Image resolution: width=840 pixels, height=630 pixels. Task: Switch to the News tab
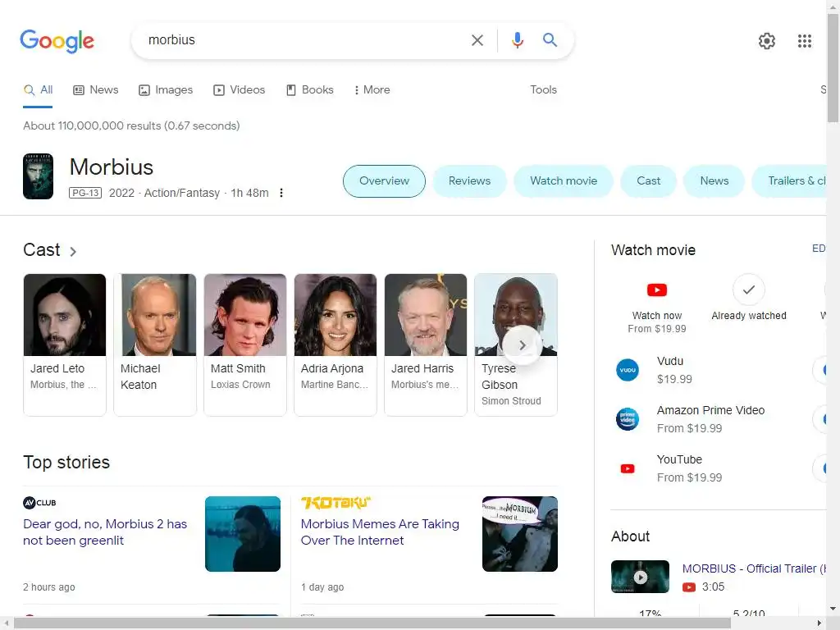pos(96,90)
